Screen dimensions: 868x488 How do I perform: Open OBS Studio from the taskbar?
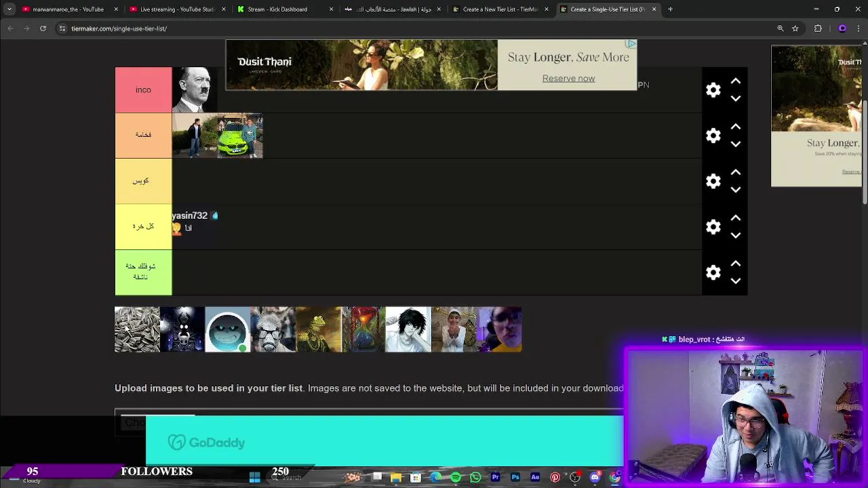(576, 478)
